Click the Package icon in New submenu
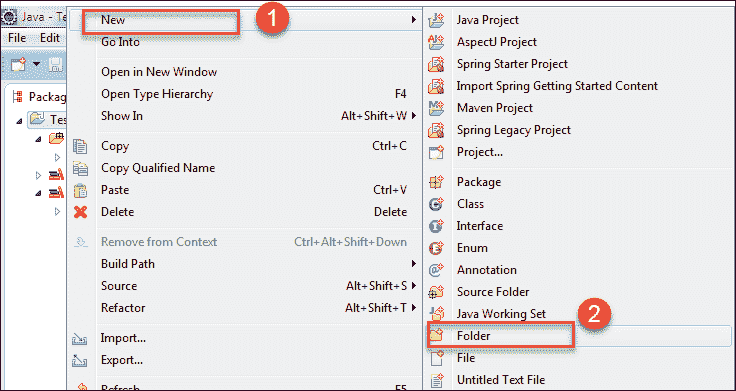 (x=437, y=182)
